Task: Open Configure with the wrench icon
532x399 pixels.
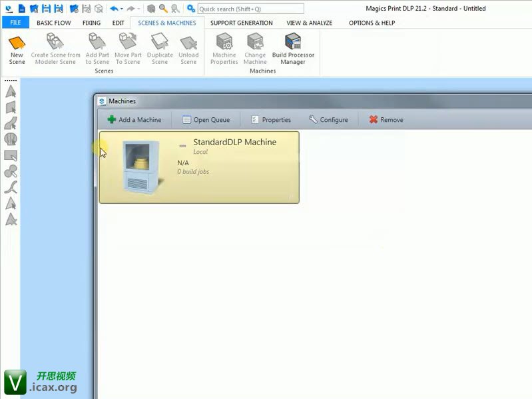Action: point(328,120)
